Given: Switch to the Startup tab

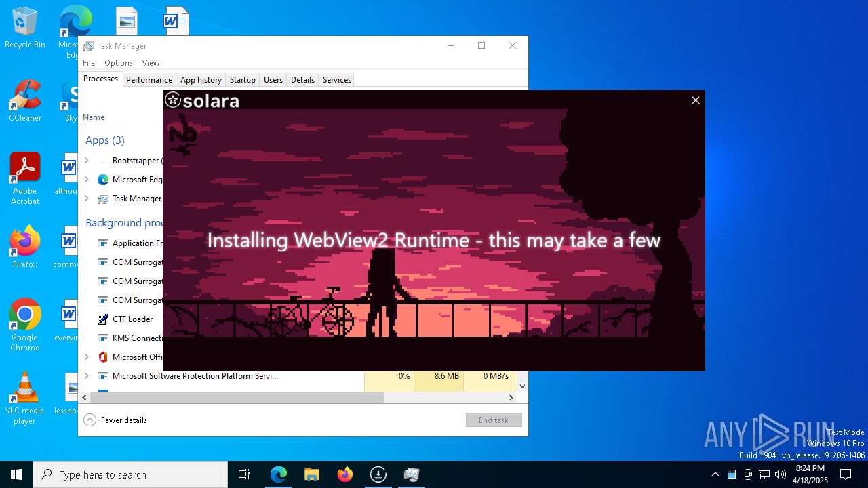Looking at the screenshot, I should pos(242,80).
